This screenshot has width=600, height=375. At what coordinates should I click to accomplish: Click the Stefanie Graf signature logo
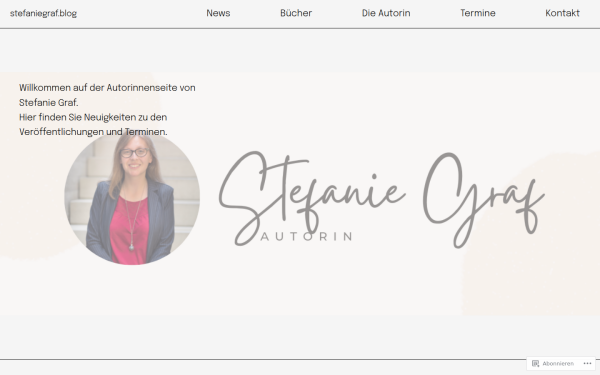click(x=382, y=199)
